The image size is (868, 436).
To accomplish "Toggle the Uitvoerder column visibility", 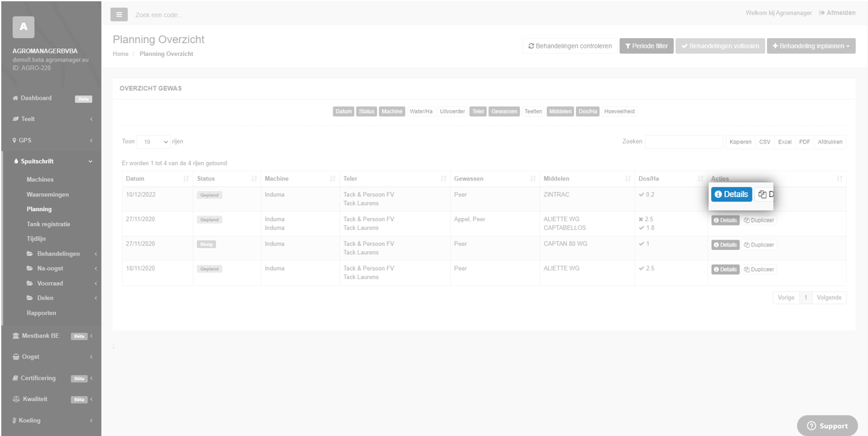I will coord(452,111).
